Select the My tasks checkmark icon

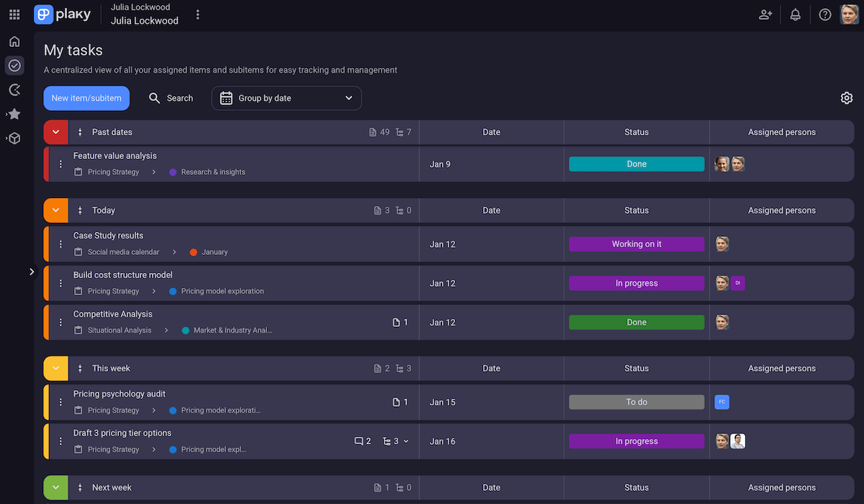(14, 66)
